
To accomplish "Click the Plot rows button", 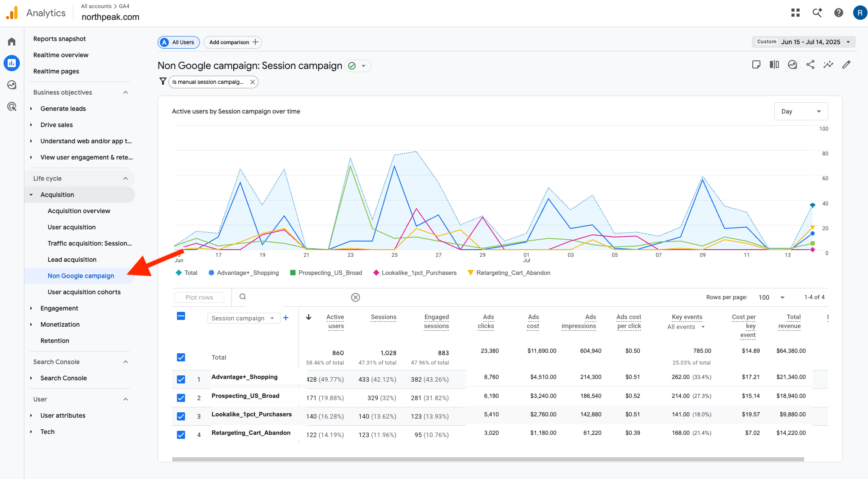I will (199, 297).
